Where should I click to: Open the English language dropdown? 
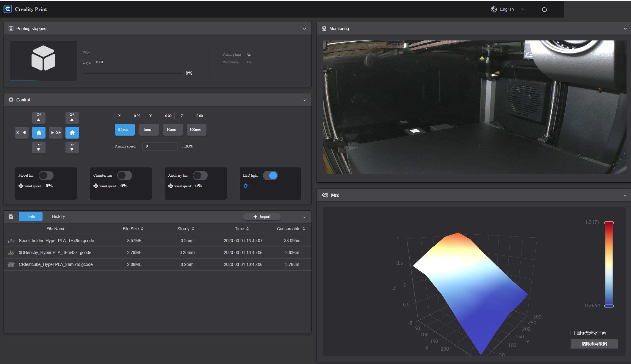pos(508,9)
